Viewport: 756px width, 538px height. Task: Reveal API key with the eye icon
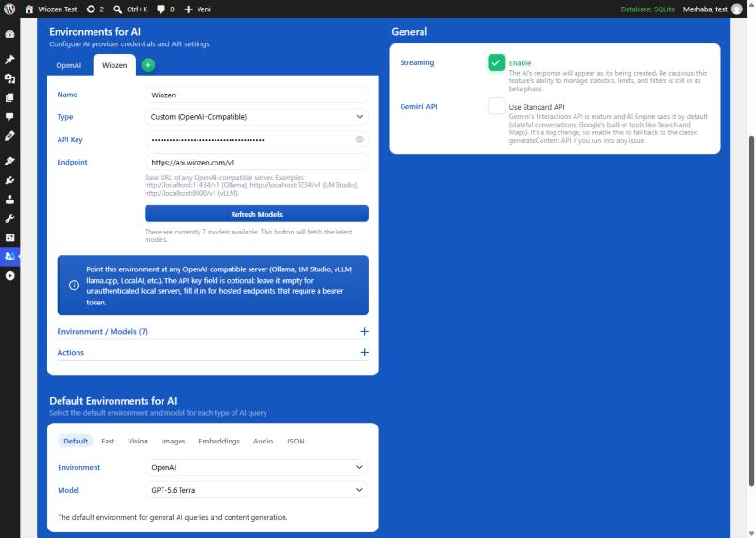360,139
